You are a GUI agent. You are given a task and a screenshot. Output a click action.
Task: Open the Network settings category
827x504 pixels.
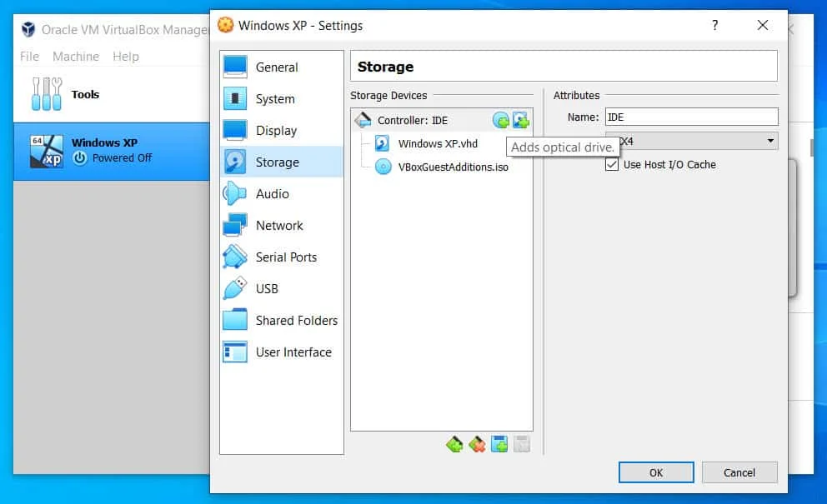click(281, 225)
